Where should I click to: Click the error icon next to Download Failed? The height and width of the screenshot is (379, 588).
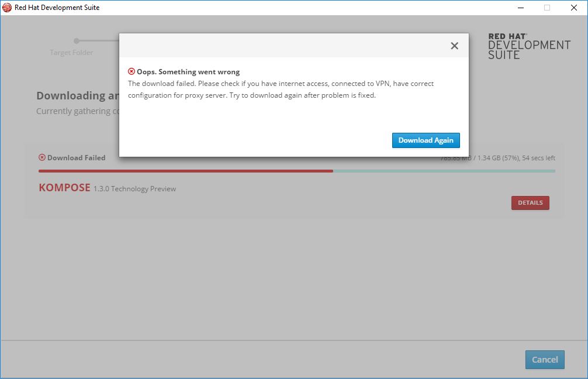point(41,157)
